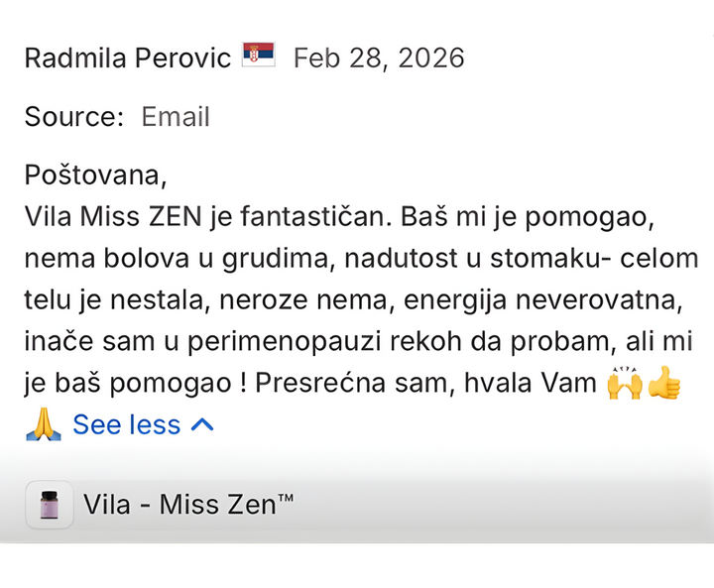Image resolution: width=714 pixels, height=588 pixels.
Task: Open the Vila - Miss Zen product link
Action: [x=188, y=505]
